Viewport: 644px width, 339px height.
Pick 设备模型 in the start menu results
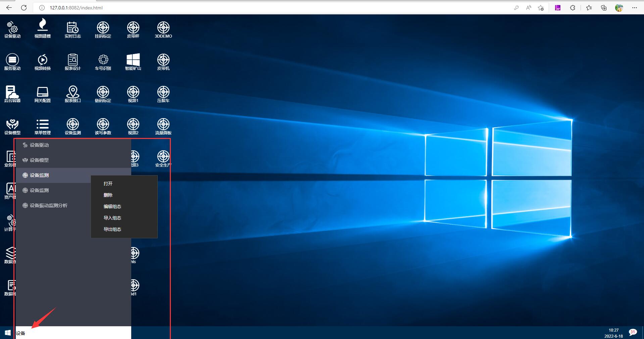[x=73, y=160]
